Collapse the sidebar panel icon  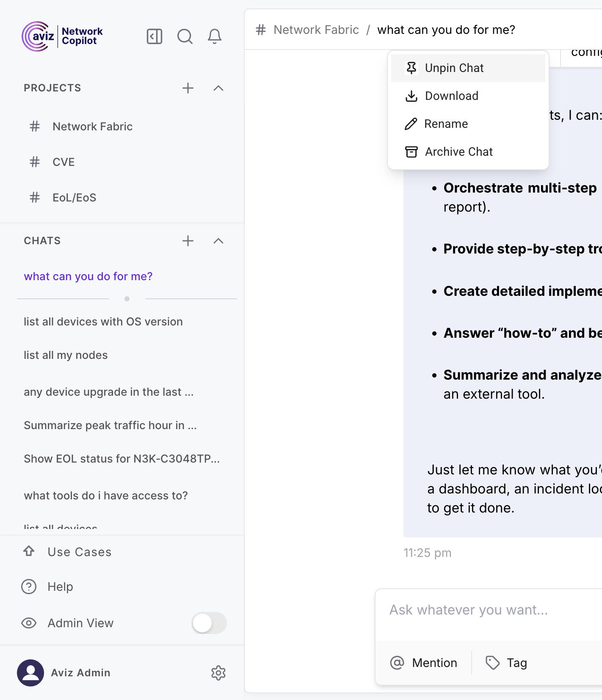[155, 36]
